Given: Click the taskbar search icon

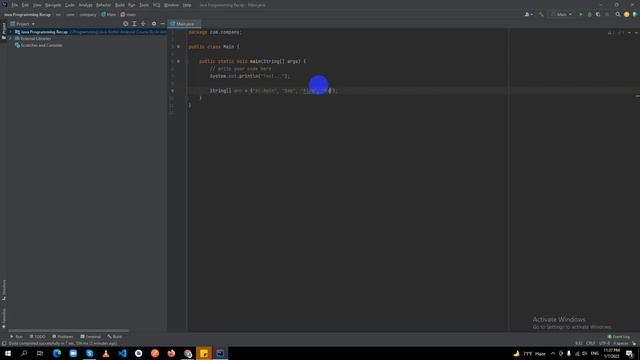Looking at the screenshot, I should coord(24,353).
